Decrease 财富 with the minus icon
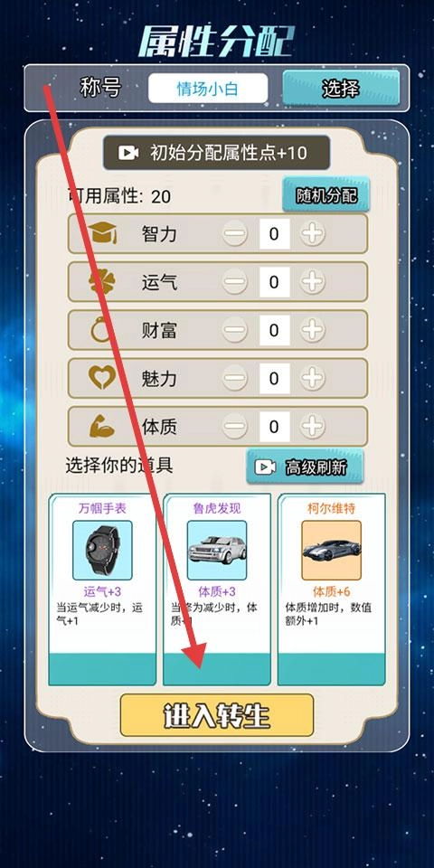The width and height of the screenshot is (434, 868). [235, 331]
